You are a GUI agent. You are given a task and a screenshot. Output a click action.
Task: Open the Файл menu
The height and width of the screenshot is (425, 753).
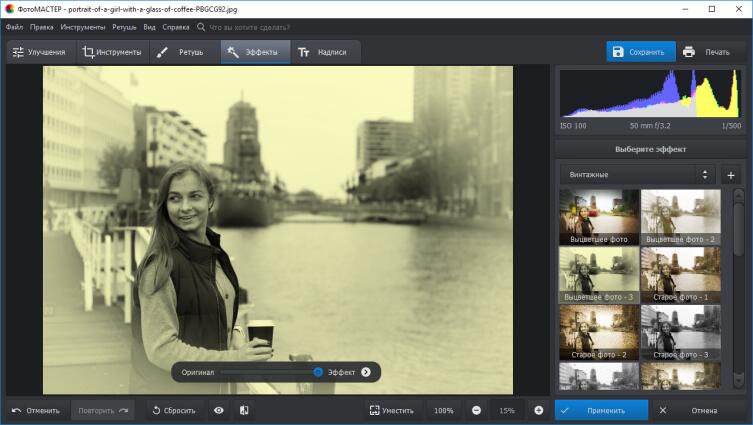(14, 27)
